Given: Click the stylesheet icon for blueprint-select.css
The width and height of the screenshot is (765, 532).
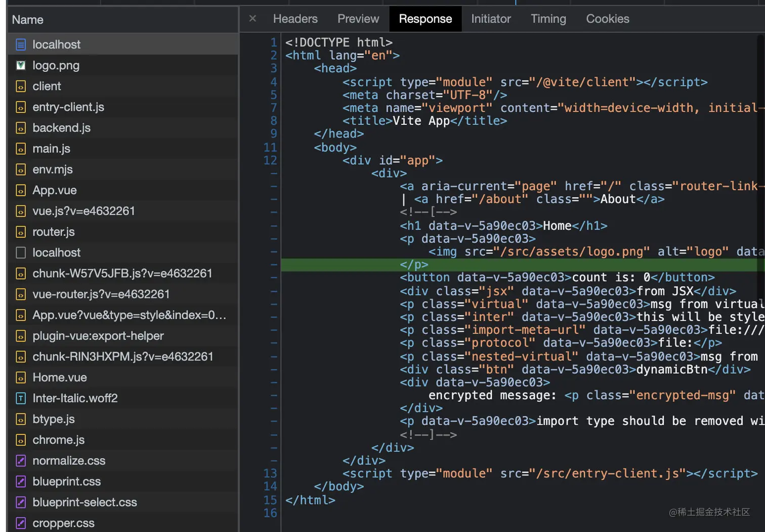Looking at the screenshot, I should [x=21, y=502].
